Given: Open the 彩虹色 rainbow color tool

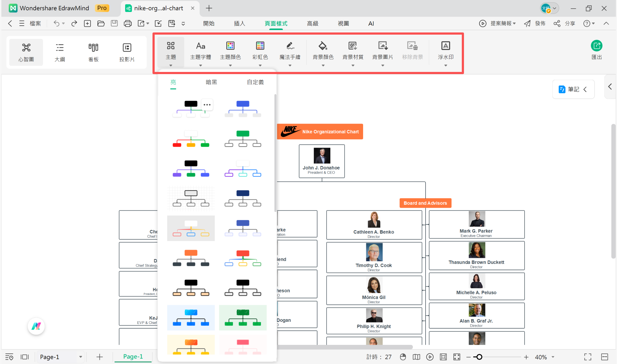Looking at the screenshot, I should [260, 51].
